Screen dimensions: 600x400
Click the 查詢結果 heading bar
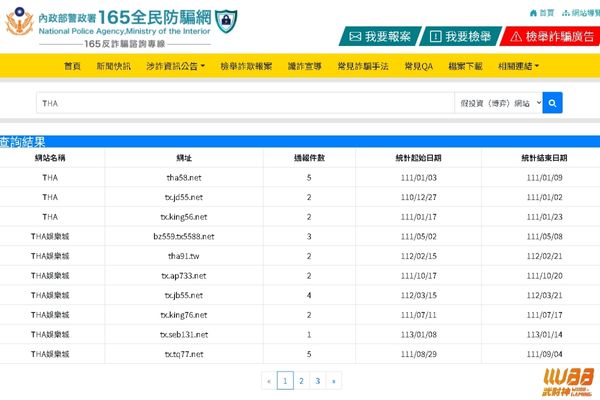[x=300, y=142]
